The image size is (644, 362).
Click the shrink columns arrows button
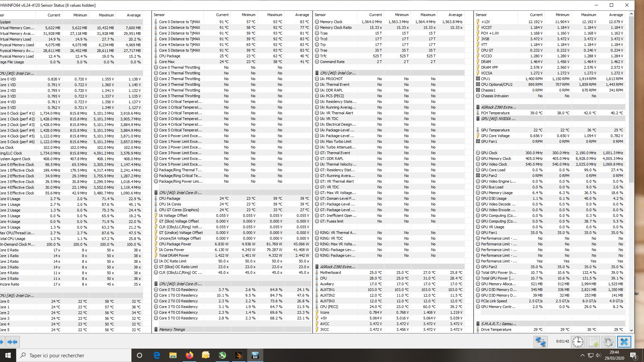point(13,342)
